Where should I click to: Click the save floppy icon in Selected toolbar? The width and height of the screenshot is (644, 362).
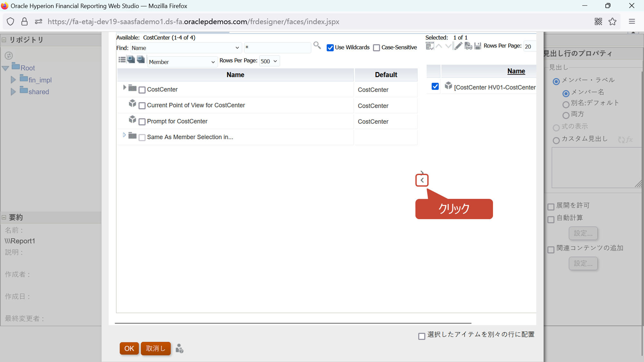(478, 46)
